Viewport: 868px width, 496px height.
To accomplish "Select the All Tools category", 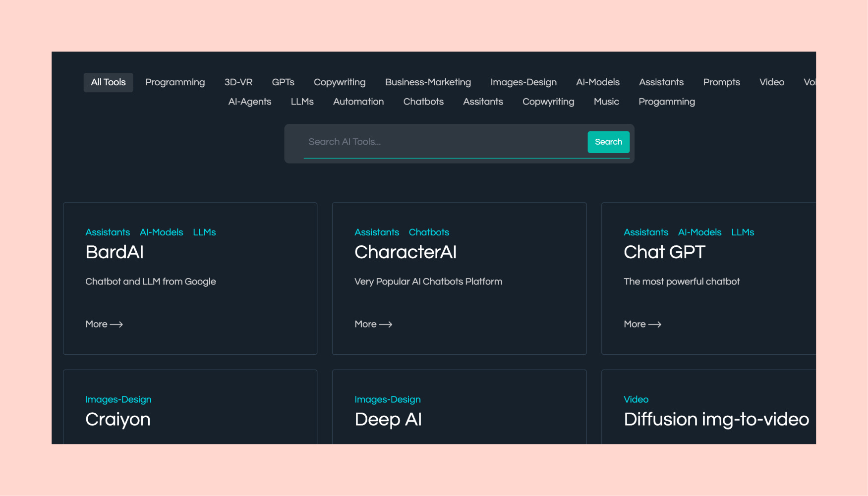I will 108,82.
